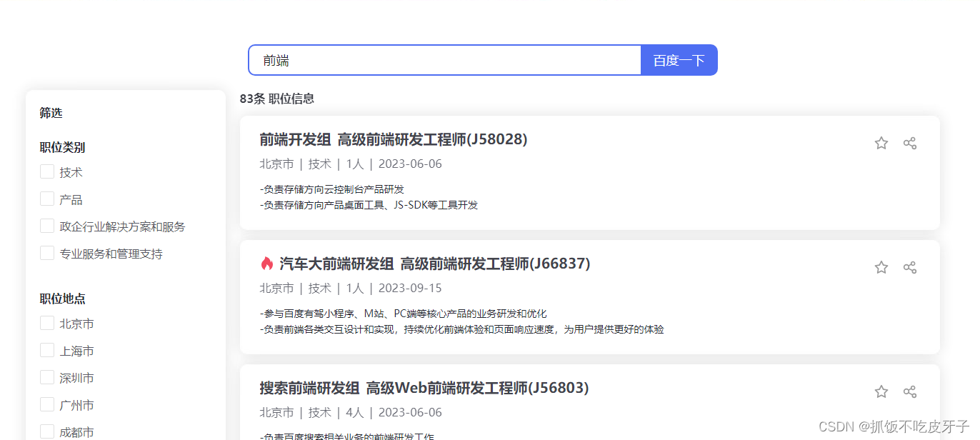Viewport: 980px width, 440px height.
Task: Click the line starting 负责前端各类交互设计和实现
Action: tap(462, 329)
